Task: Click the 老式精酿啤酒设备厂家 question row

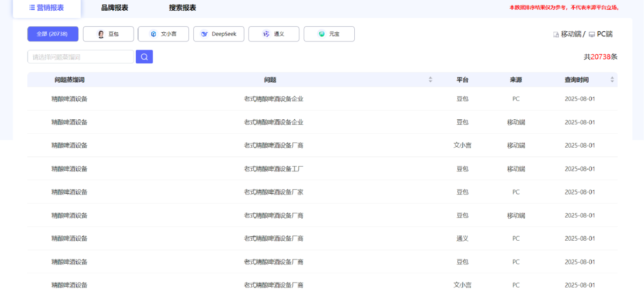Action: pyautogui.click(x=274, y=192)
